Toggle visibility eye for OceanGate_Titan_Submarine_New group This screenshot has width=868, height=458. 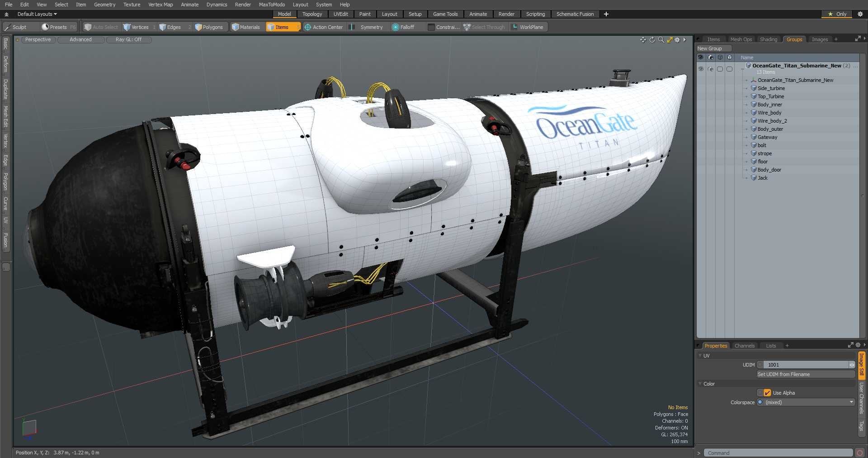coord(700,69)
